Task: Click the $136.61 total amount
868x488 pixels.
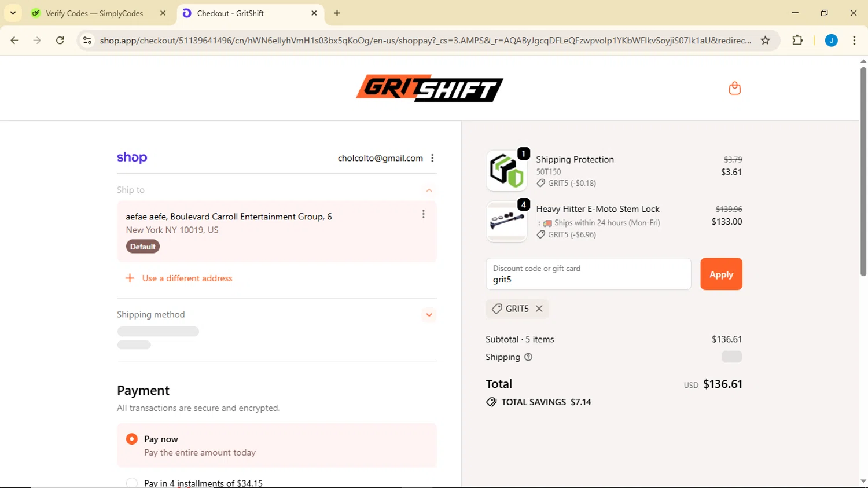Action: 722,384
